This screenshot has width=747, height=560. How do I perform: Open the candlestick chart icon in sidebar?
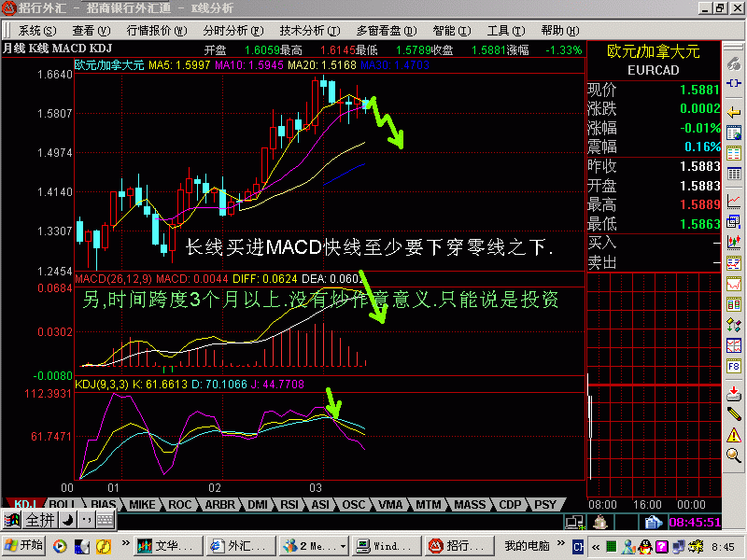[x=734, y=242]
